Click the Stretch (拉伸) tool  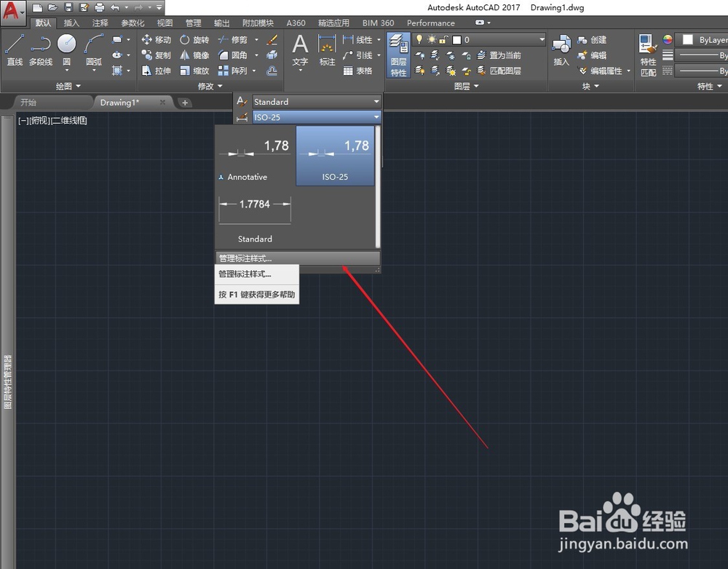(156, 71)
